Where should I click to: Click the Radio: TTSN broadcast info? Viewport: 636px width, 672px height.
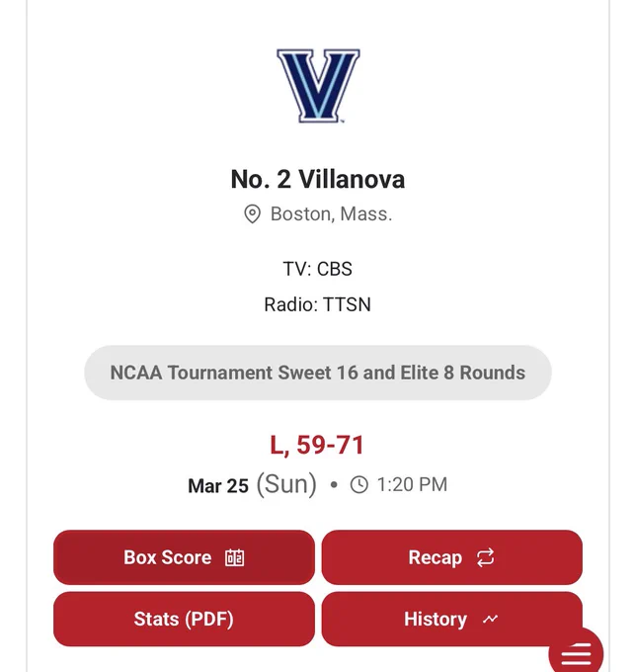pos(317,304)
